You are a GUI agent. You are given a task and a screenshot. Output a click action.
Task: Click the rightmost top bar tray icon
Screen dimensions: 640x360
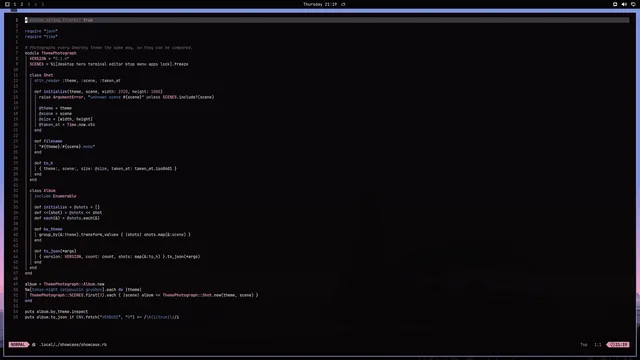[633, 4]
